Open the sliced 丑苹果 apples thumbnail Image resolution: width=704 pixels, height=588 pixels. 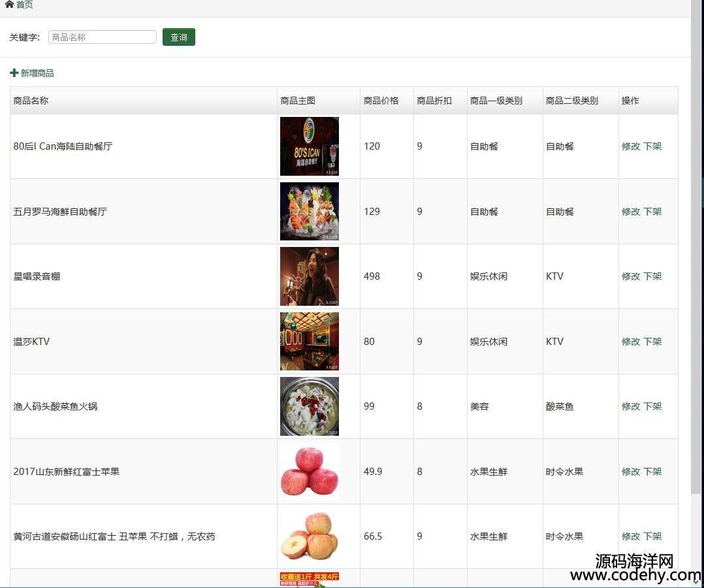310,536
